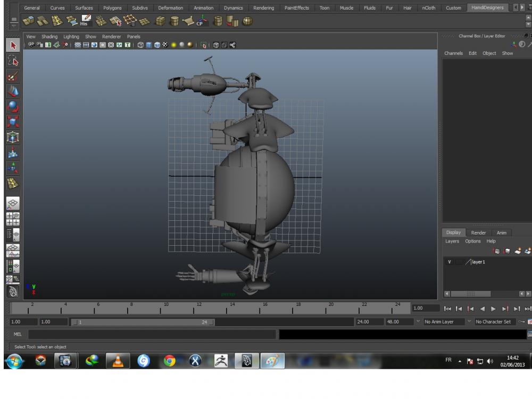Open the Polygons shelf tab
The image size is (532, 399).
click(112, 8)
